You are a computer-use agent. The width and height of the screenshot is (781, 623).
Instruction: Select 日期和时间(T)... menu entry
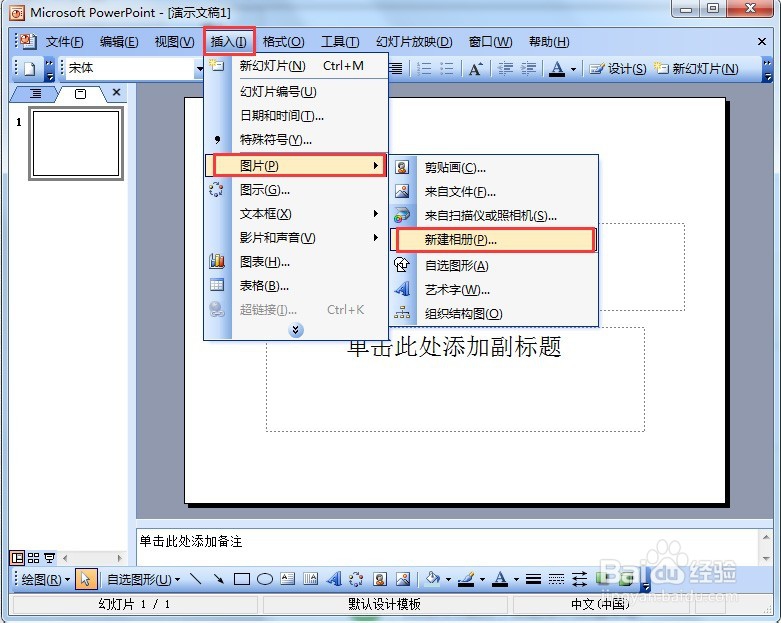pos(296,116)
